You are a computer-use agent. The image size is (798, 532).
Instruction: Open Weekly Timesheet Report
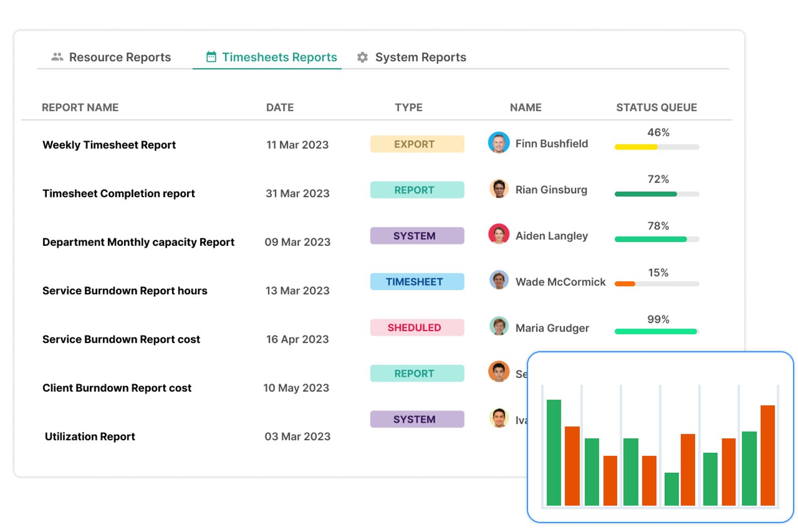[109, 145]
